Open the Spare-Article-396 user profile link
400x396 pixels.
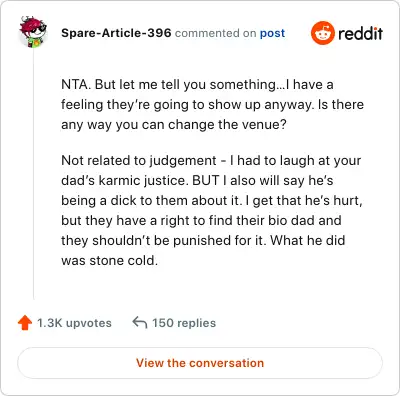click(x=116, y=33)
